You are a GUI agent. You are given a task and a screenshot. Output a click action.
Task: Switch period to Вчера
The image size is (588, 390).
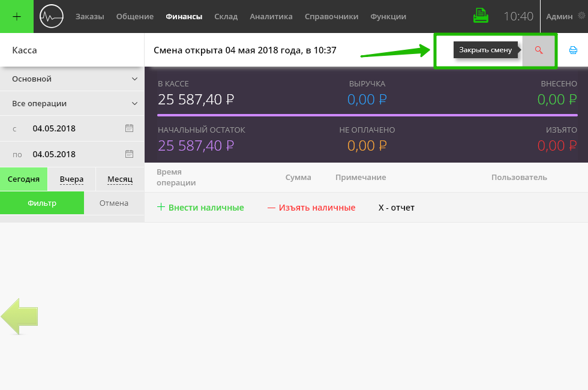click(x=71, y=179)
